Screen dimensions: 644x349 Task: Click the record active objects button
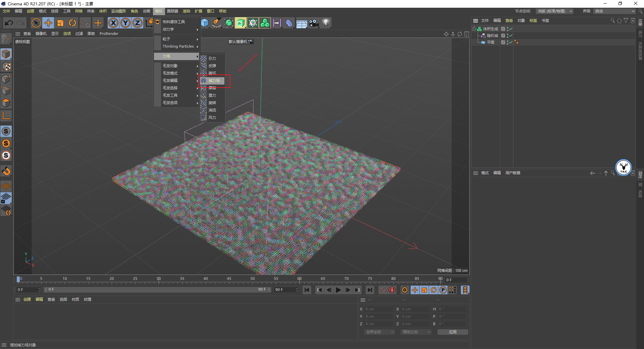pos(383,290)
